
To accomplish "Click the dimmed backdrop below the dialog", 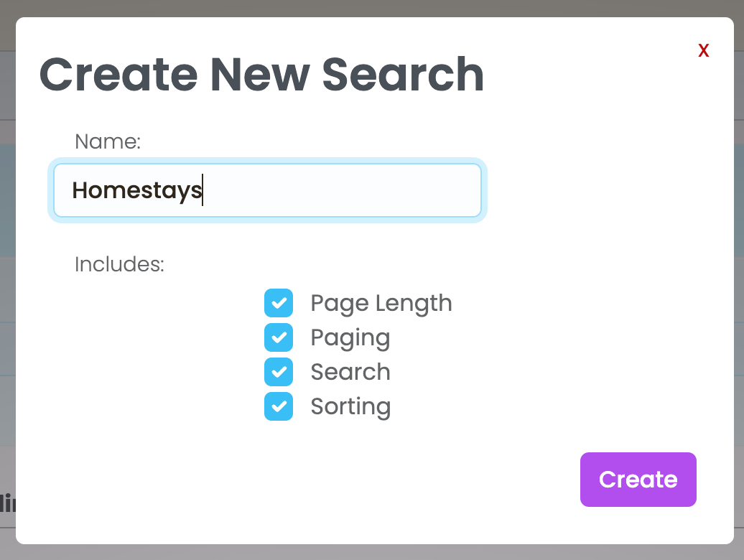I will (372, 552).
